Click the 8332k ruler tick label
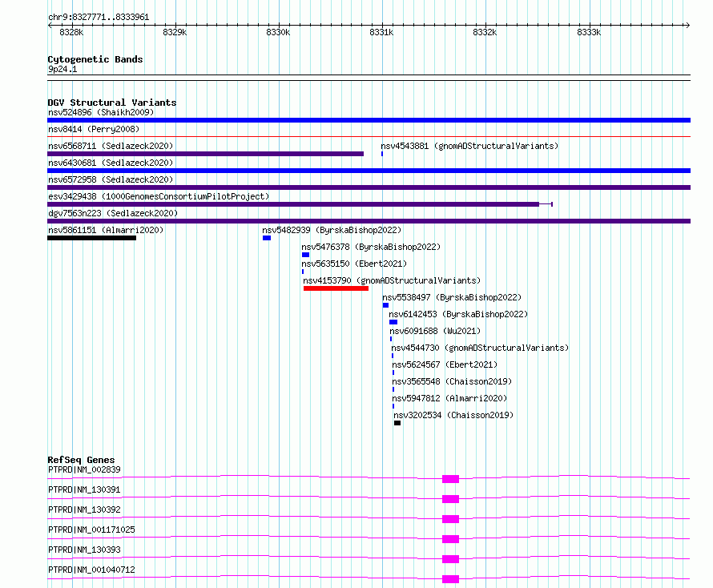Viewport: 713px width, 588px height. point(485,32)
